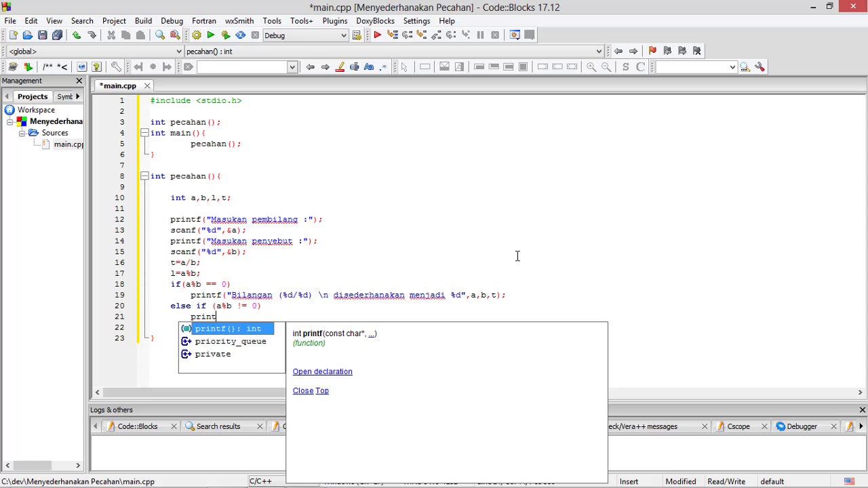Open the Find magnifier tool
Screen dimensions: 868x488
[160, 35]
